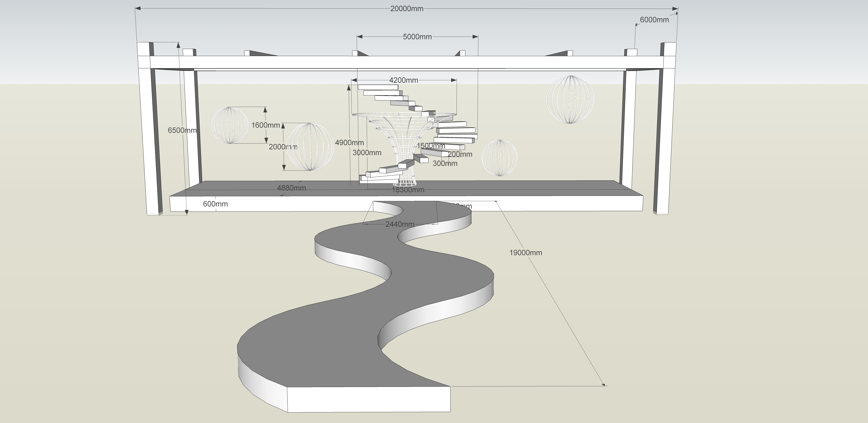Click the small wireframe sphere right of the staircase
Image resolution: width=868 pixels, height=423 pixels.
(x=499, y=158)
